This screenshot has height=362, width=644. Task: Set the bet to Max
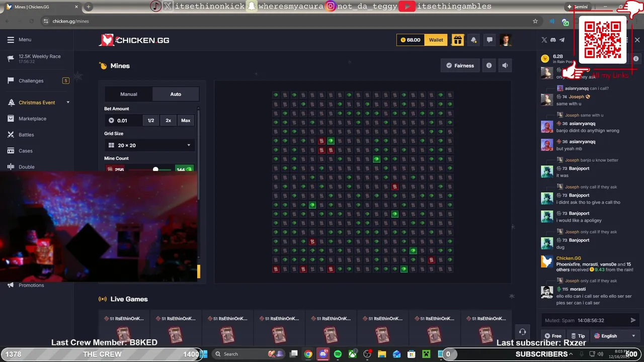click(x=186, y=121)
